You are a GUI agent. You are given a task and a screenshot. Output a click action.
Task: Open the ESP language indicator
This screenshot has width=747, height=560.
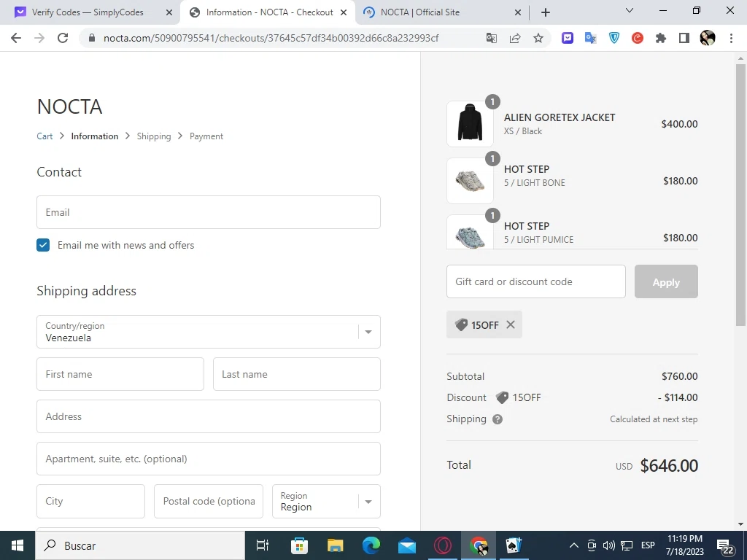[x=648, y=545]
